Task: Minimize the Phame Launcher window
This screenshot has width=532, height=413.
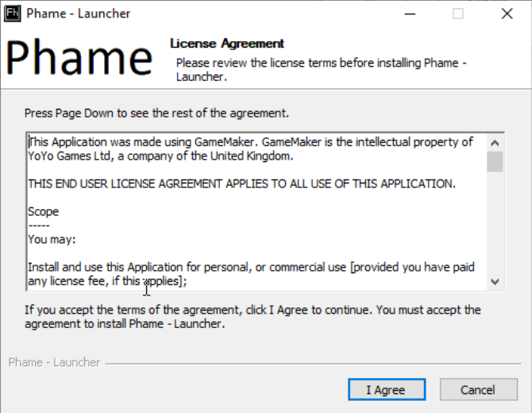Action: point(410,14)
